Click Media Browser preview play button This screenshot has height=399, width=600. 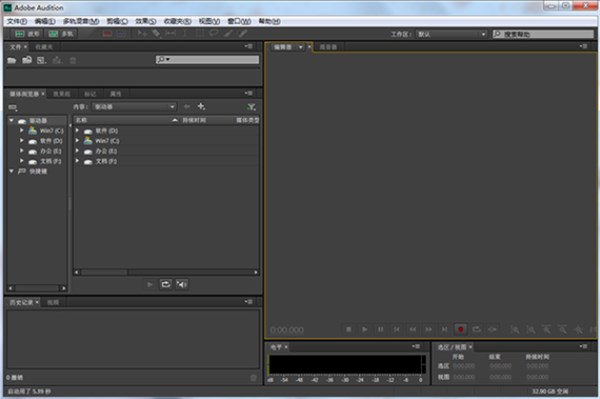(x=150, y=284)
